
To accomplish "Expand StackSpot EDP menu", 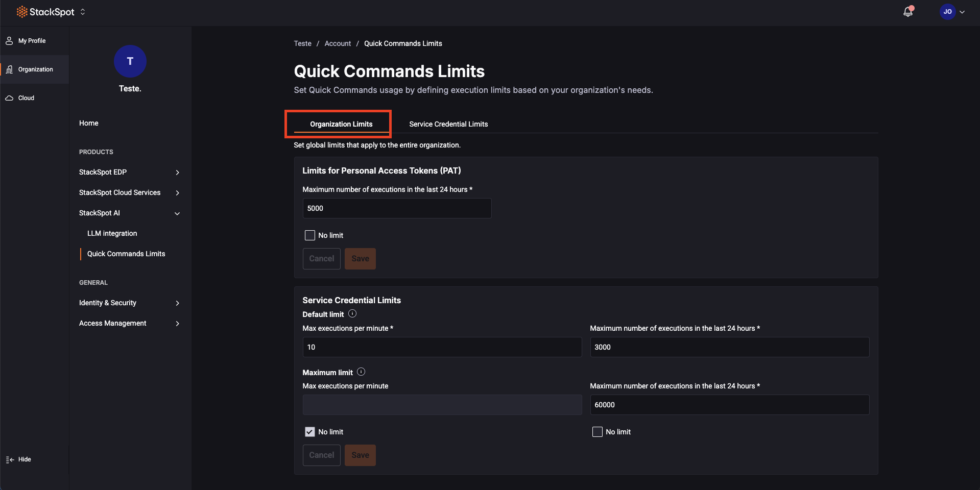I will 177,173.
